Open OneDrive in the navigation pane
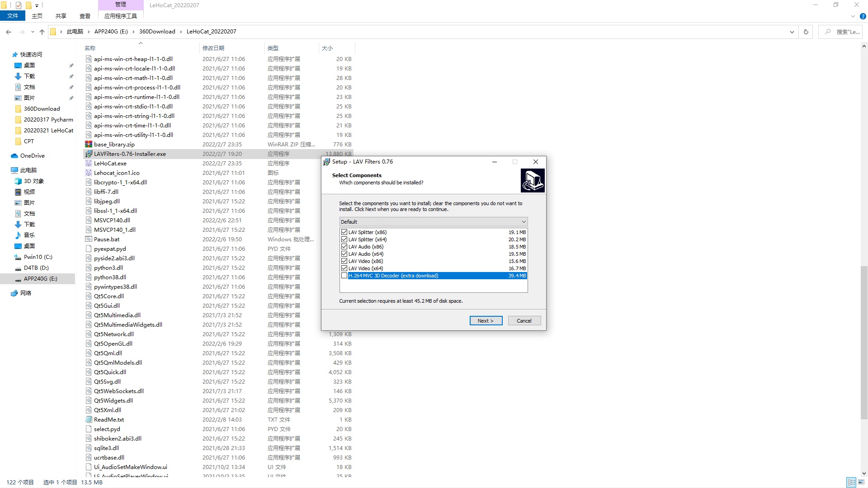The width and height of the screenshot is (868, 488). click(x=32, y=156)
